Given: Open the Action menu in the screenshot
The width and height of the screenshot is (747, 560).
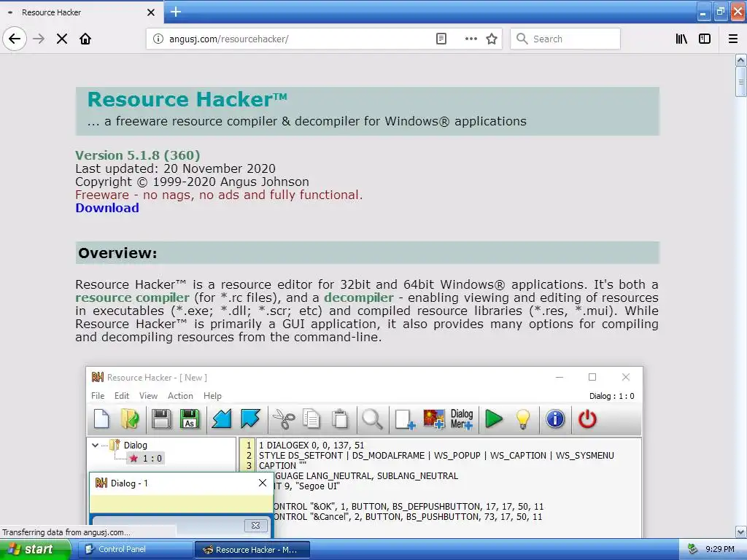Looking at the screenshot, I should click(x=180, y=396).
